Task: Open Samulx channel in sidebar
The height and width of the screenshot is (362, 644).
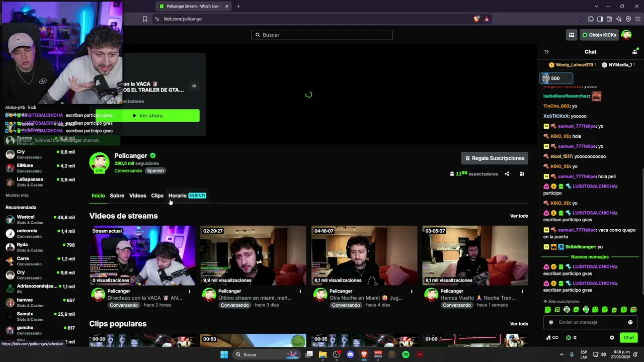Action: pos(40,316)
